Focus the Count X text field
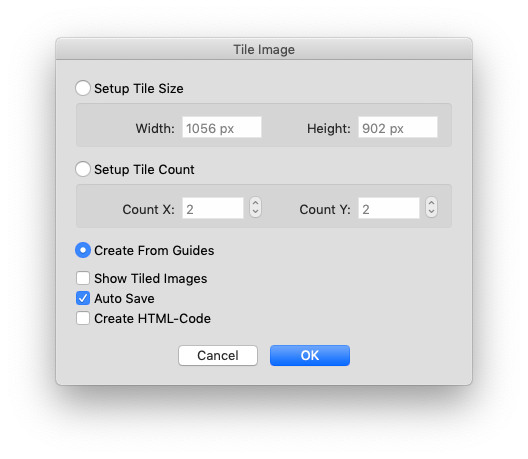Viewport: 528px width, 459px height. 213,208
